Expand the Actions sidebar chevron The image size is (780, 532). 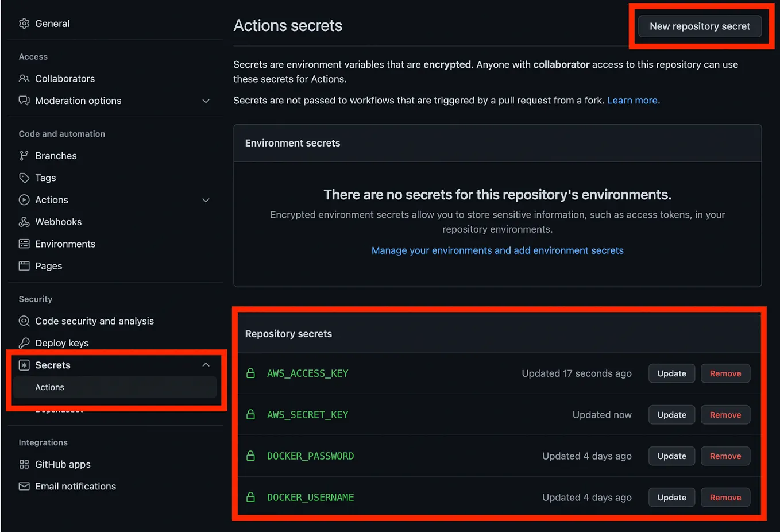tap(206, 199)
